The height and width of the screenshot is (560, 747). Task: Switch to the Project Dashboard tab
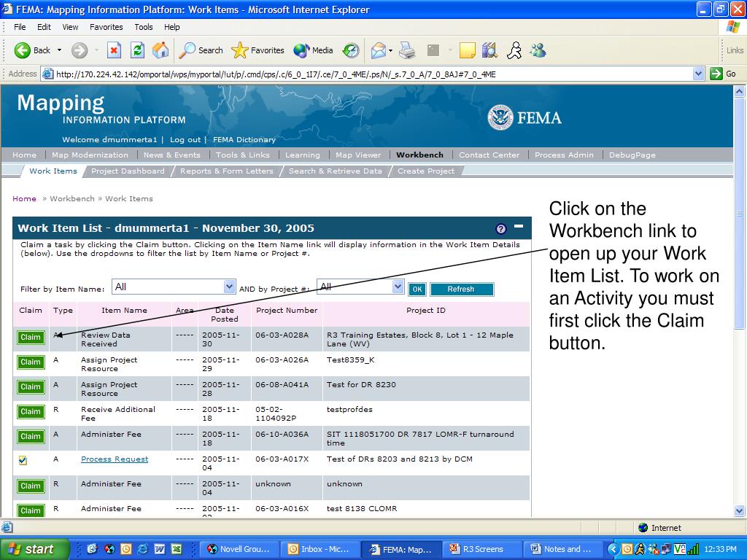[128, 171]
